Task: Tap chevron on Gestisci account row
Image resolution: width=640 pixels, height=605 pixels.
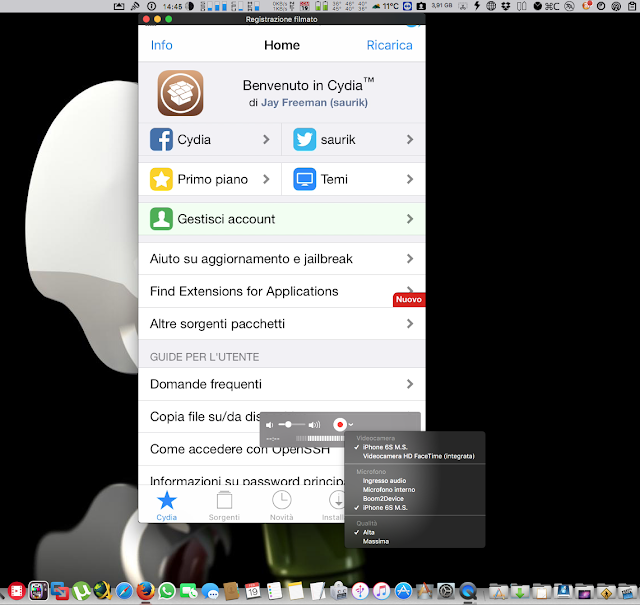Action: pos(410,219)
